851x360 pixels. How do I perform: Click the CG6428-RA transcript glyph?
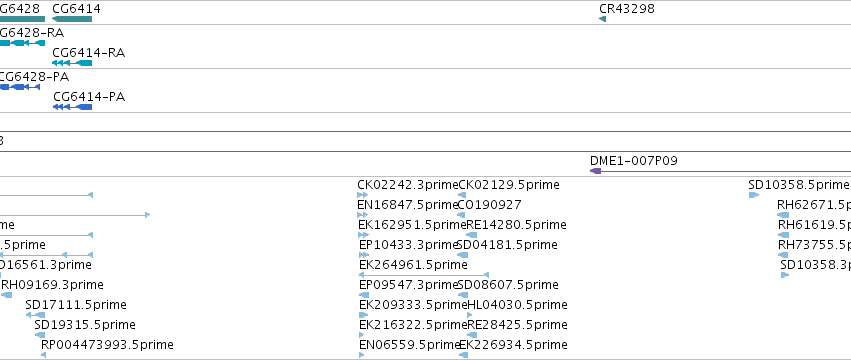coord(22,42)
